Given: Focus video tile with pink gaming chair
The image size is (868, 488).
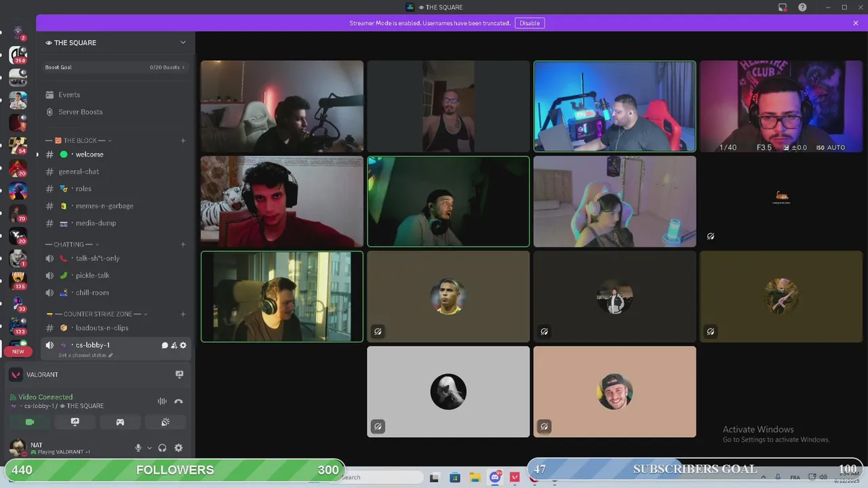Looking at the screenshot, I should point(614,202).
